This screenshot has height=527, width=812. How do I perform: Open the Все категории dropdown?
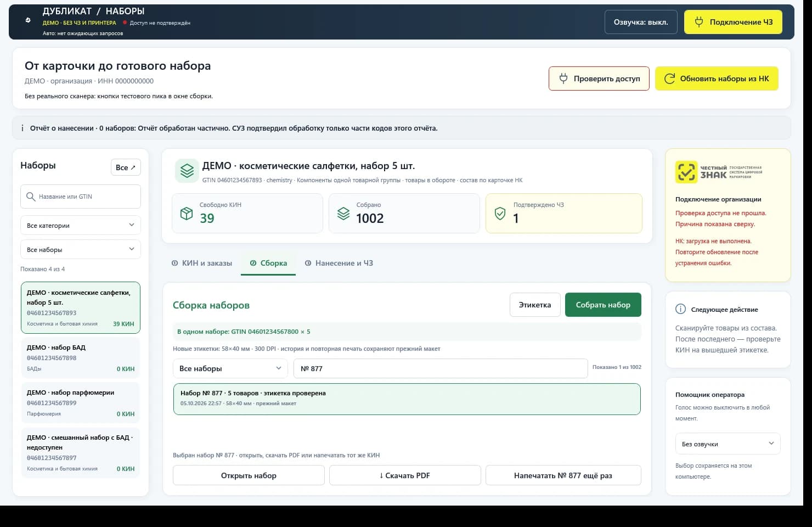pyautogui.click(x=81, y=225)
